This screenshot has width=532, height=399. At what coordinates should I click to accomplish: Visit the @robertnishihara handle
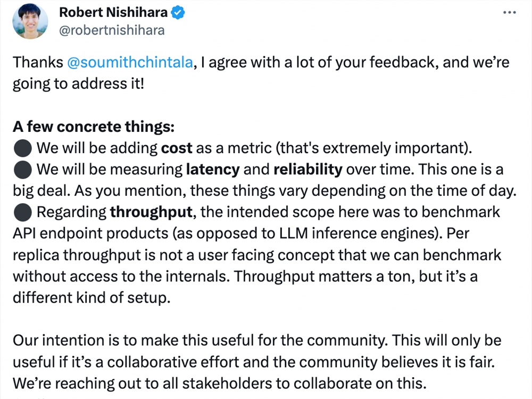point(112,30)
